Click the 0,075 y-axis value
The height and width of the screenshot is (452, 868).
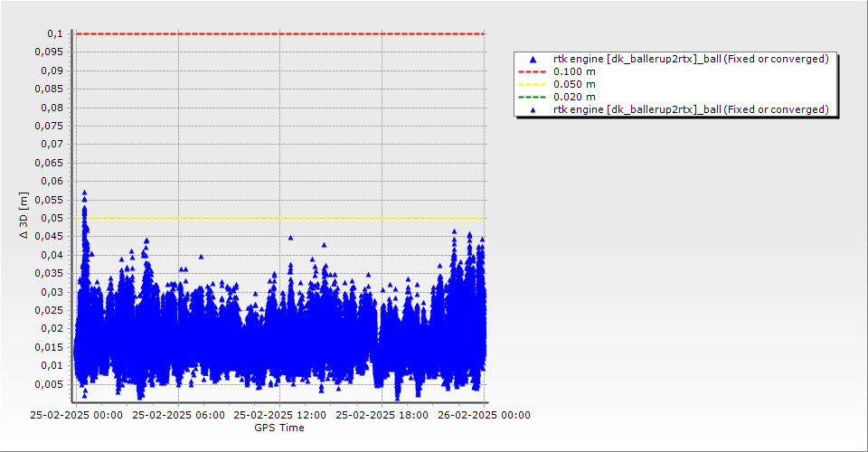(49, 127)
